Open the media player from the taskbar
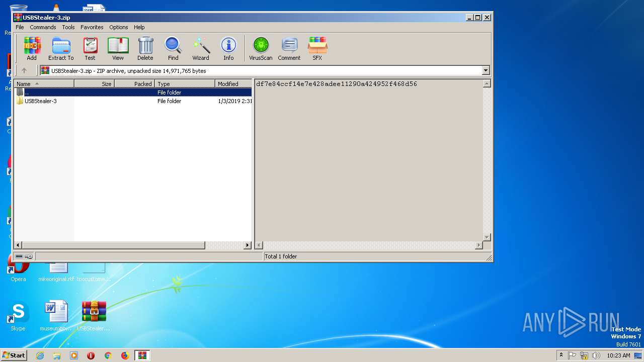 tap(74, 355)
